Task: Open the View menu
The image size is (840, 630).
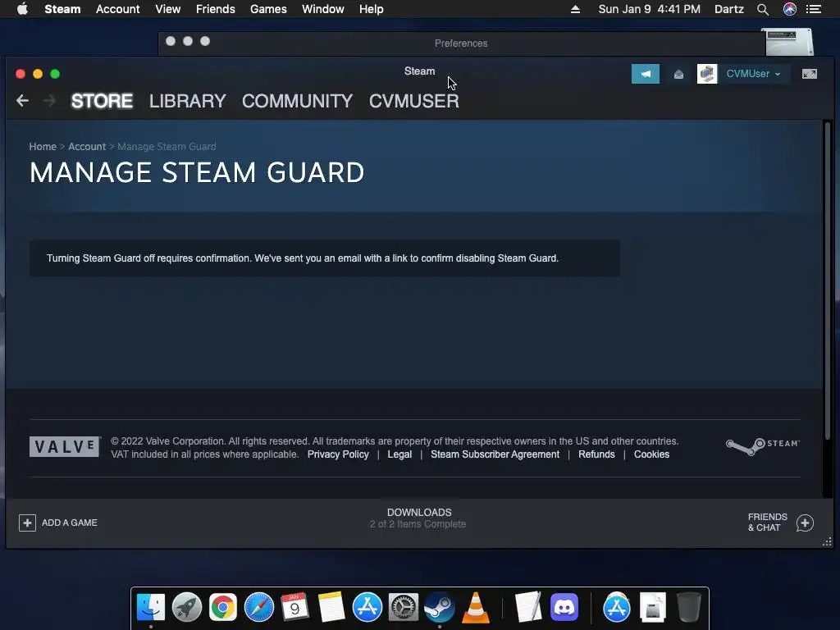Action: pos(167,9)
